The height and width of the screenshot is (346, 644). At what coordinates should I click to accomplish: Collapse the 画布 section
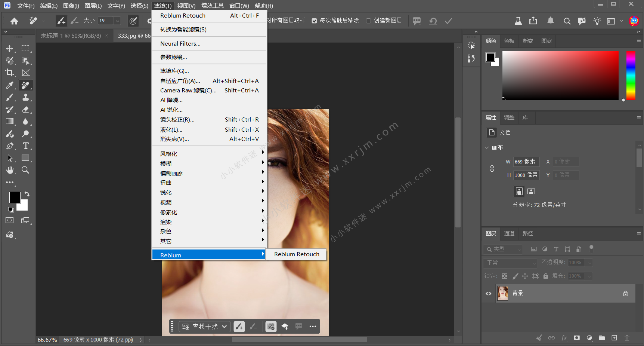(487, 147)
